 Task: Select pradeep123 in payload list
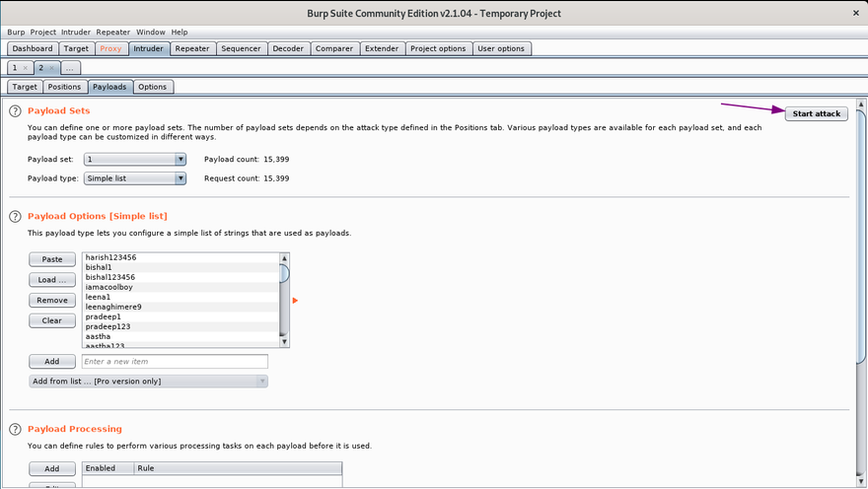[x=181, y=327]
